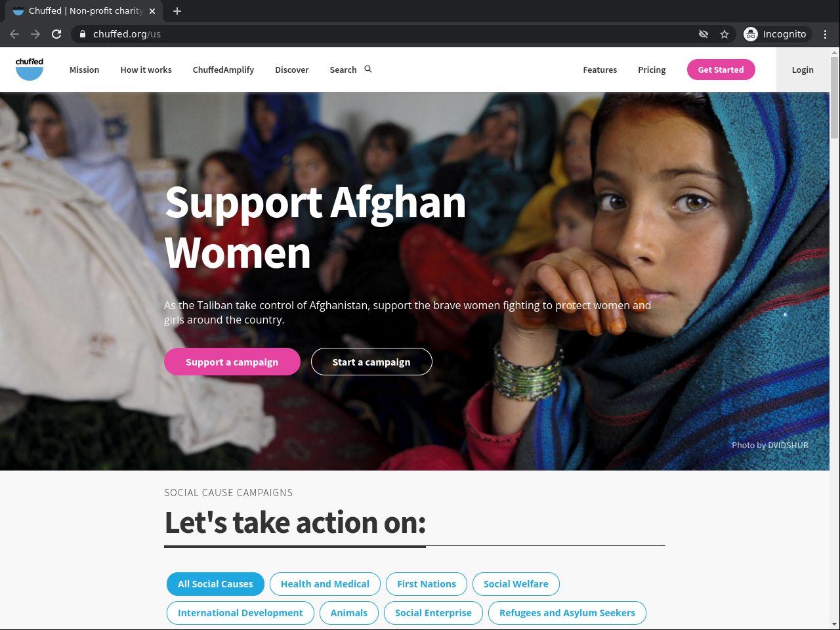Click the Incognito profile icon
Screen dimensions: 840x630
click(x=751, y=34)
